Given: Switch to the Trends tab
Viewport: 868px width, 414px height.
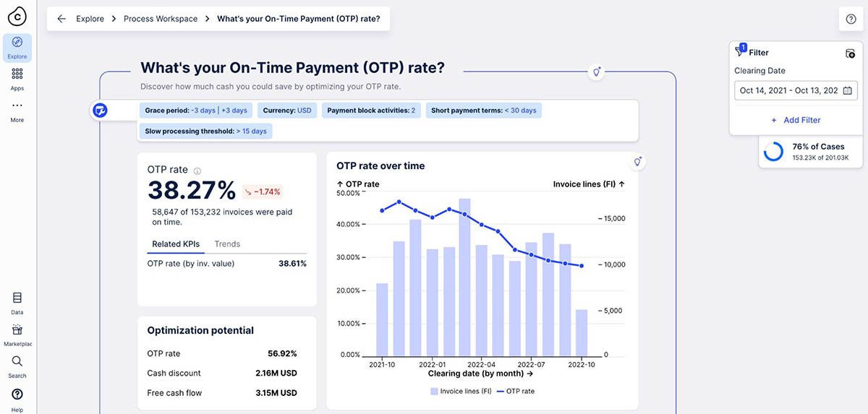Looking at the screenshot, I should pyautogui.click(x=227, y=244).
